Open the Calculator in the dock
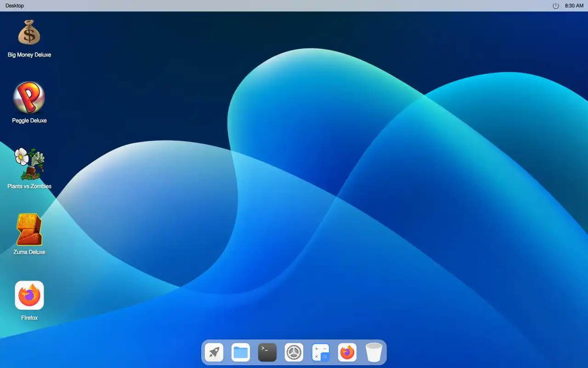 point(321,353)
